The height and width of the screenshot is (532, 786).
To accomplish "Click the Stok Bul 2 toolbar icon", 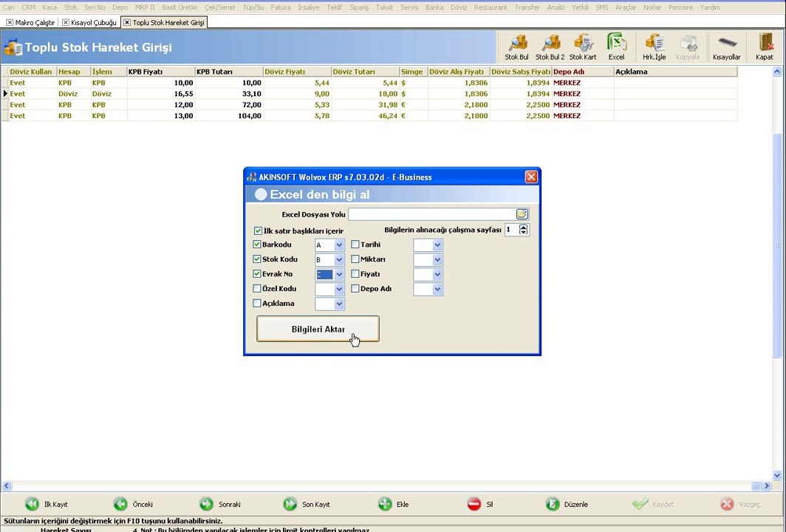I will 550,47.
